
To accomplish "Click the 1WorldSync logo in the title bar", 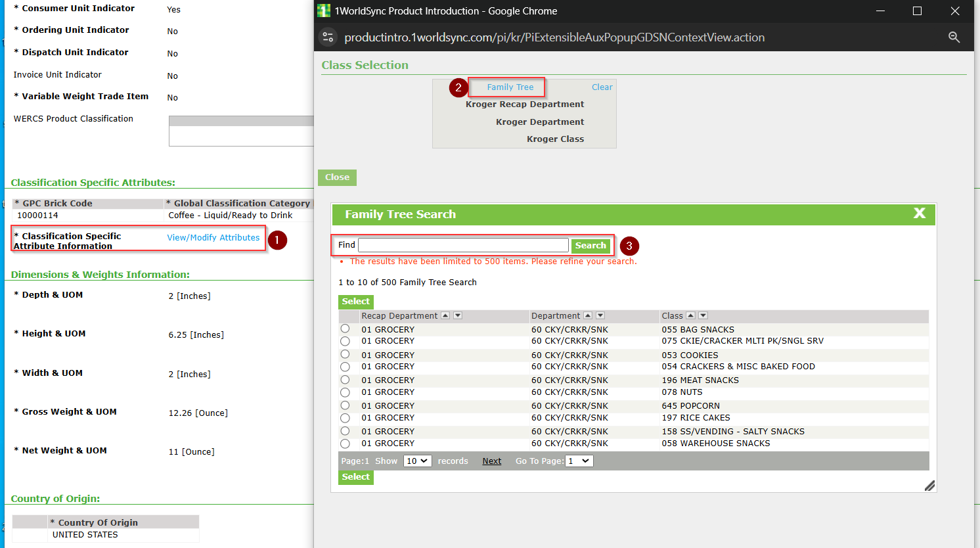I will 323,11.
